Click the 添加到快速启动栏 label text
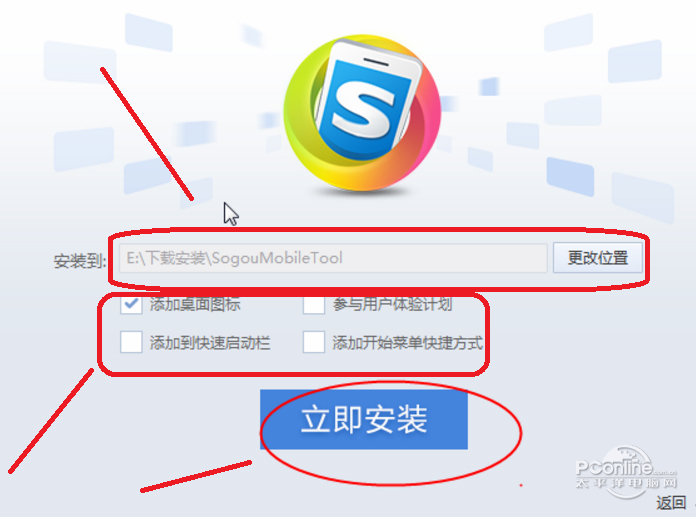The image size is (696, 519). [210, 343]
